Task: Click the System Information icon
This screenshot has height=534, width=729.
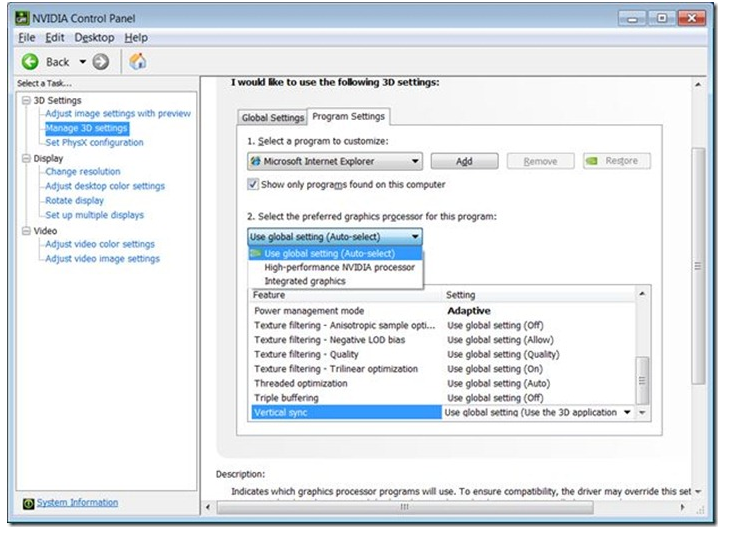Action: coord(28,503)
